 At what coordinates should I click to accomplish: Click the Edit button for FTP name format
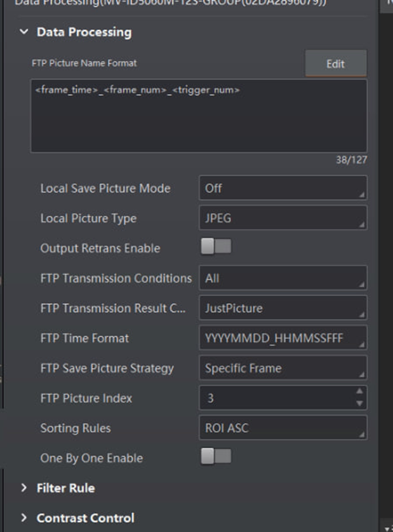click(x=335, y=64)
